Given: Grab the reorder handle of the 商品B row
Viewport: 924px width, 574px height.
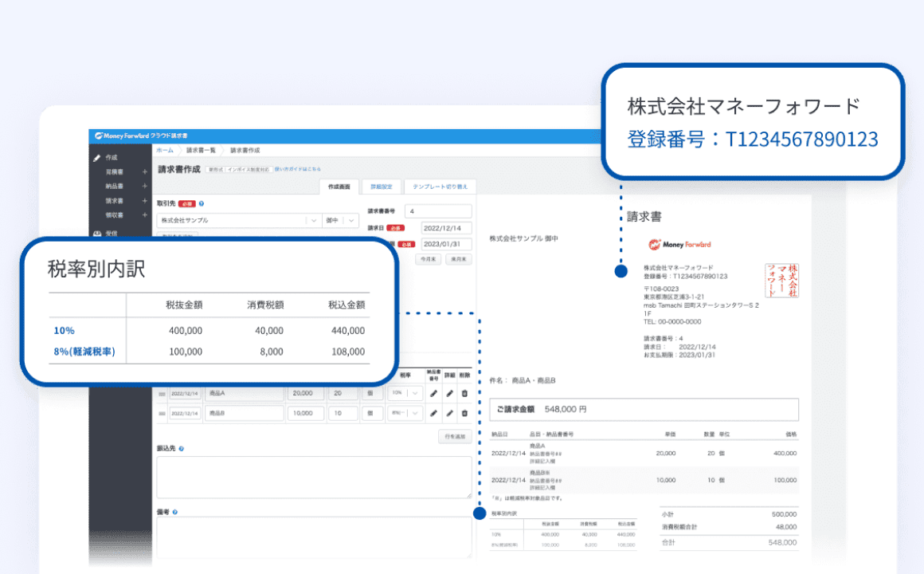Looking at the screenshot, I should coord(162,414).
